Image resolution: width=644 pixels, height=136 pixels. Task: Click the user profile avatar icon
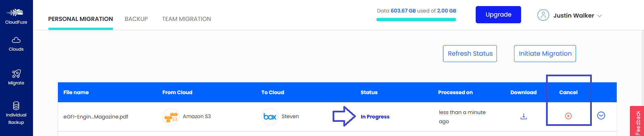(x=543, y=15)
